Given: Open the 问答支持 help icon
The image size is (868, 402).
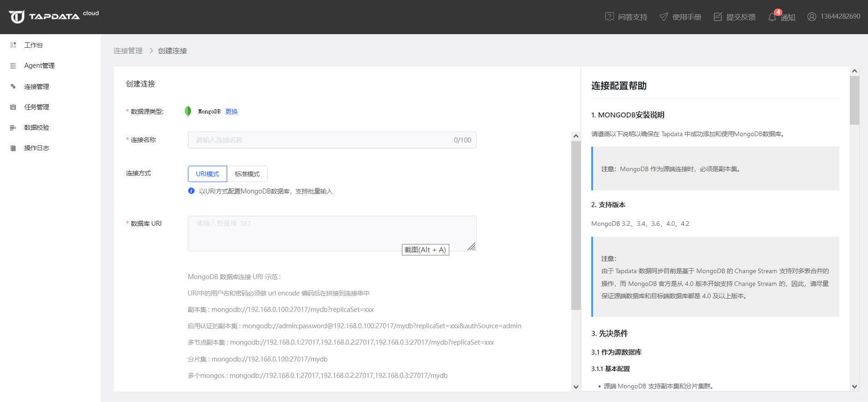Looking at the screenshot, I should [x=609, y=17].
